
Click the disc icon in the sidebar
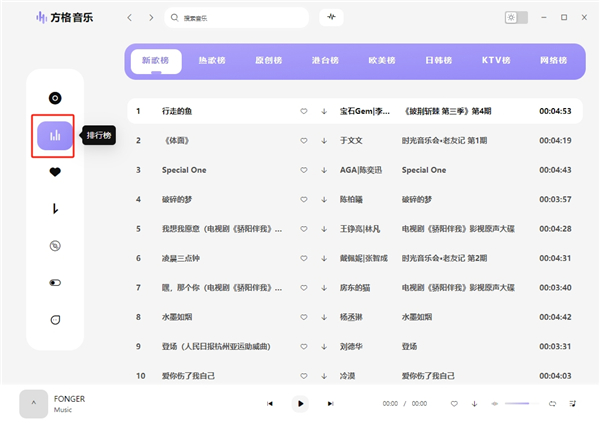(55, 98)
